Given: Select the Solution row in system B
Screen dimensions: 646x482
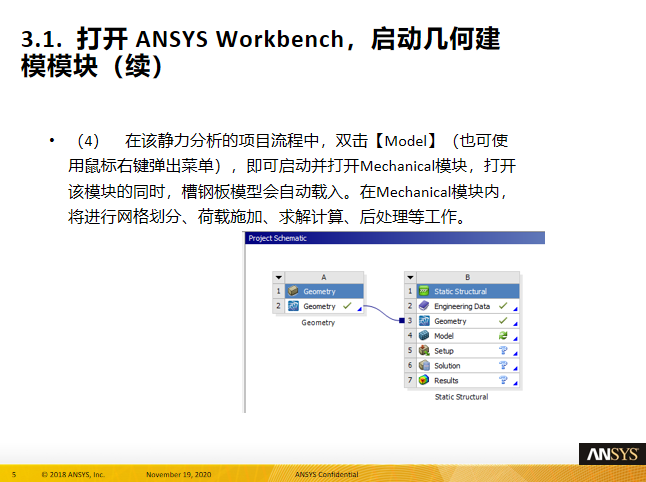Looking at the screenshot, I should [460, 366].
